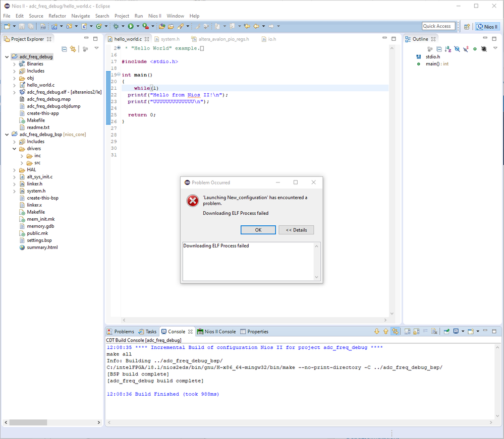Screen dimensions: 504x439
Task: Click Collapse All icon in Outline panel
Action: tap(439, 49)
